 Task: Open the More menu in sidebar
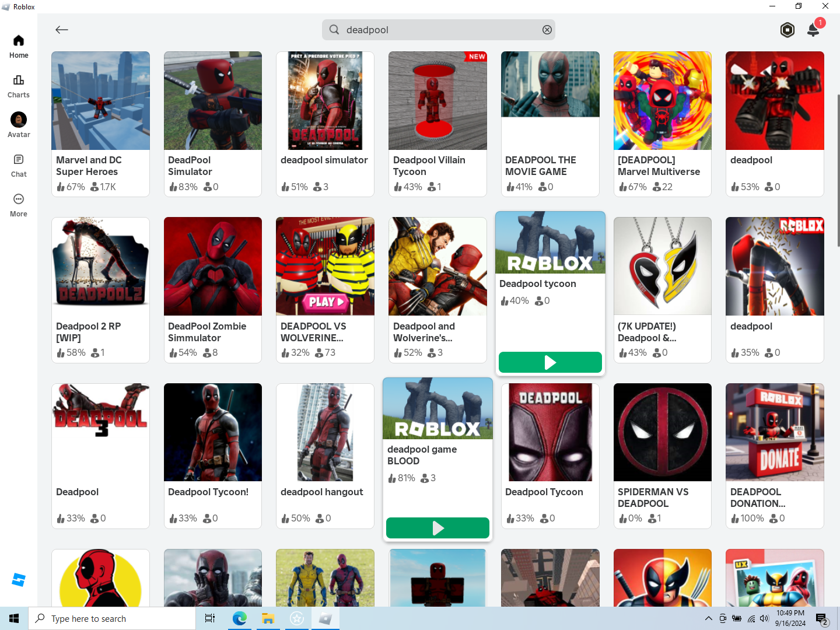tap(19, 205)
